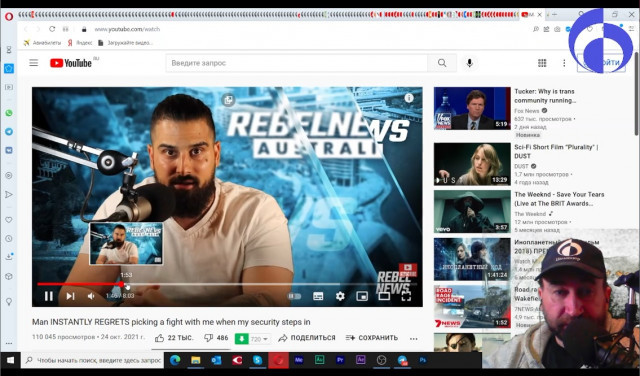This screenshot has height=376, width=640.
Task: Toggle the autoplay switch in the player
Action: point(294,296)
